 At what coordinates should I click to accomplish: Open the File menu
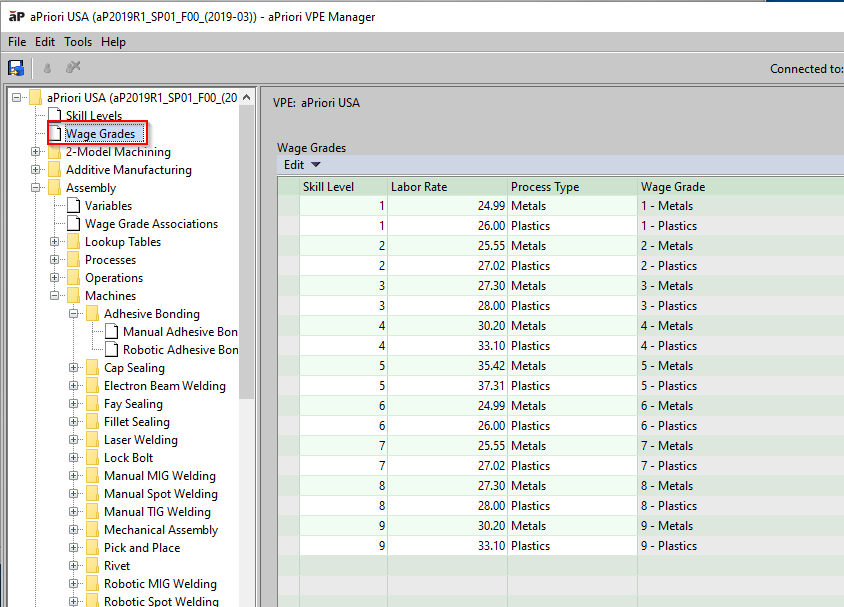point(17,42)
